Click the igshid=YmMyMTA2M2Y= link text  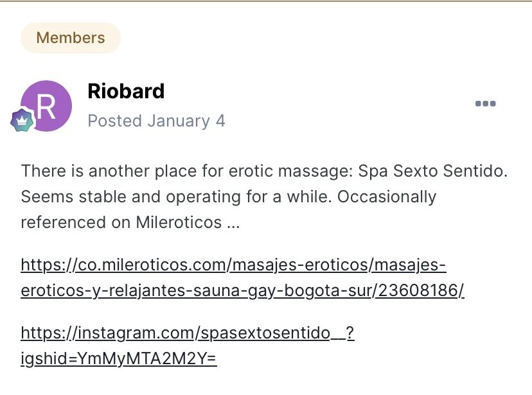[119, 358]
